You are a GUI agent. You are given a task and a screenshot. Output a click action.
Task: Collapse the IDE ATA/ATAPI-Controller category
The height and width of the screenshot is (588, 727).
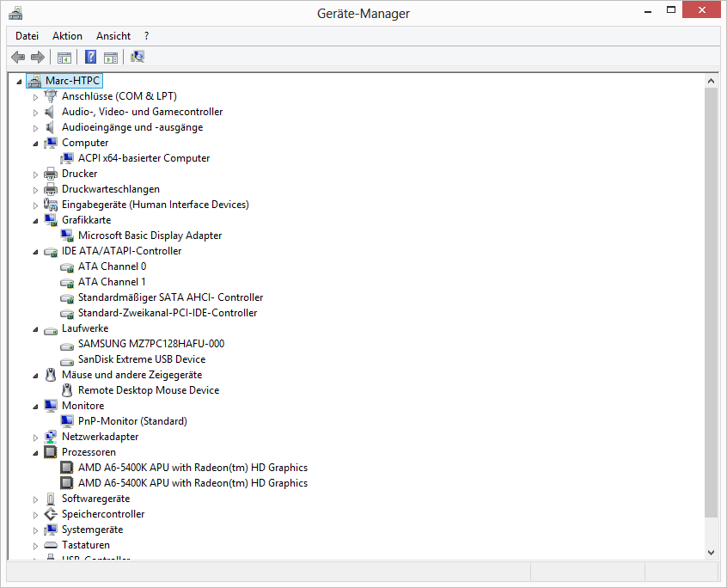pyautogui.click(x=36, y=252)
